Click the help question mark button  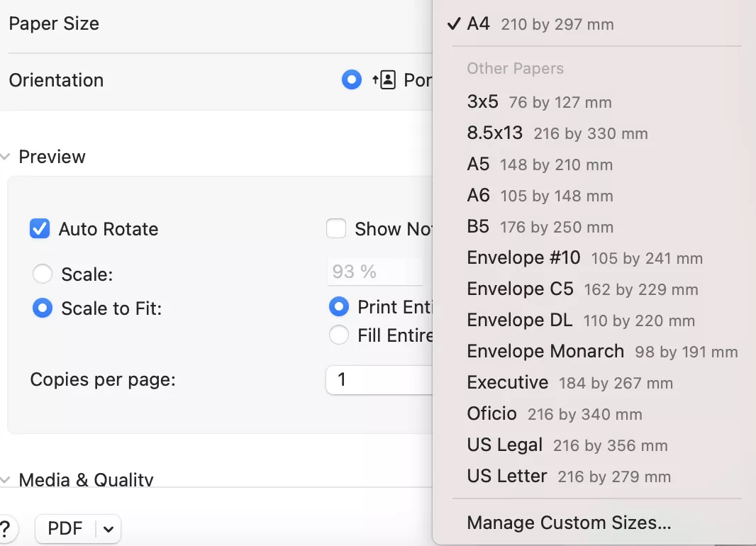(x=5, y=529)
